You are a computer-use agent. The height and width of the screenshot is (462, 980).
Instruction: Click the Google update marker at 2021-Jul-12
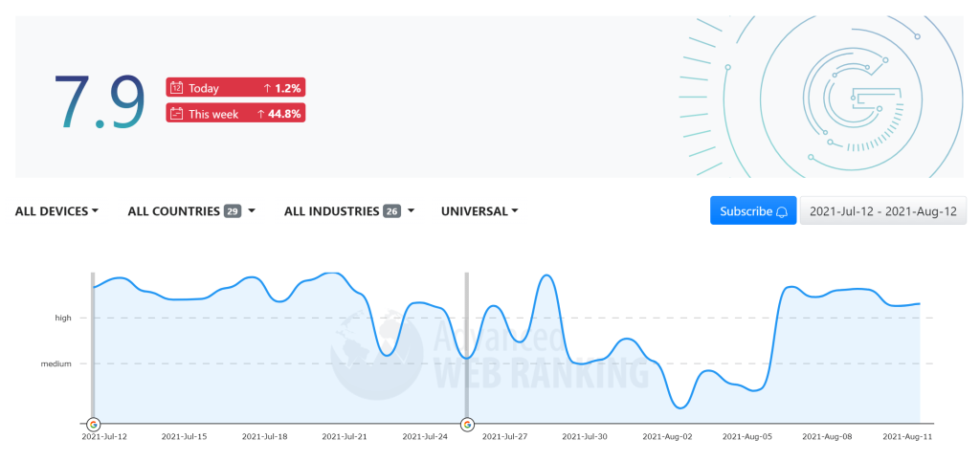[93, 425]
